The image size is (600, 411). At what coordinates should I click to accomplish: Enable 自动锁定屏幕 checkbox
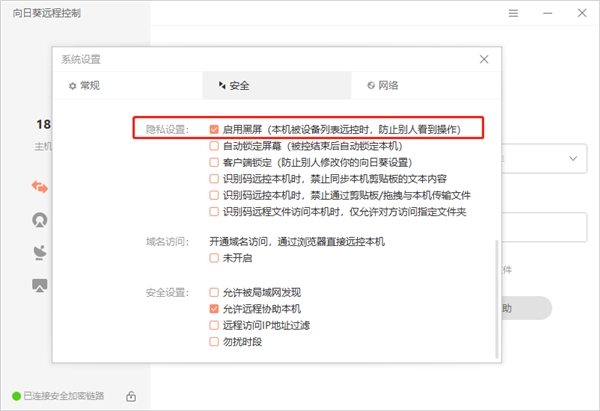[214, 146]
